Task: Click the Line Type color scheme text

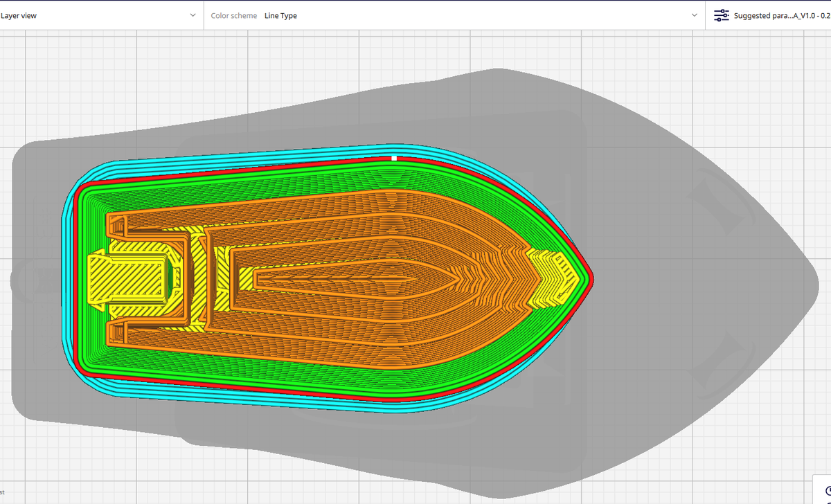Action: 280,15
